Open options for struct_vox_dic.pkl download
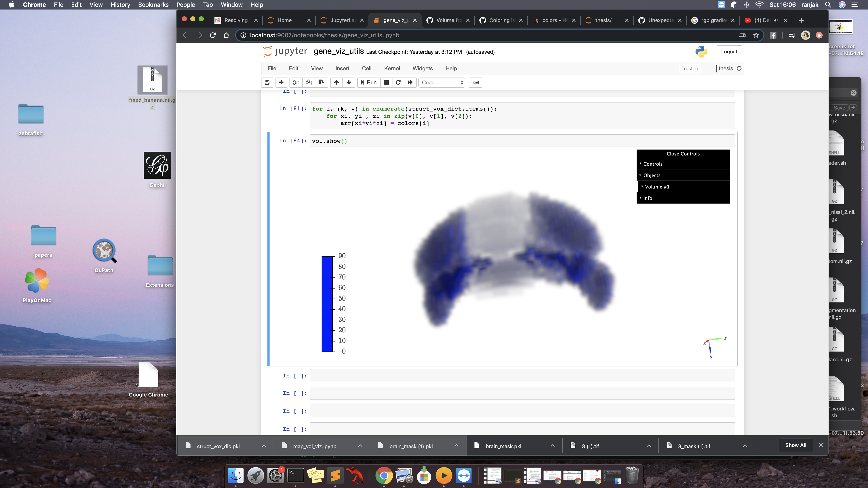Image resolution: width=868 pixels, height=488 pixels. point(264,446)
